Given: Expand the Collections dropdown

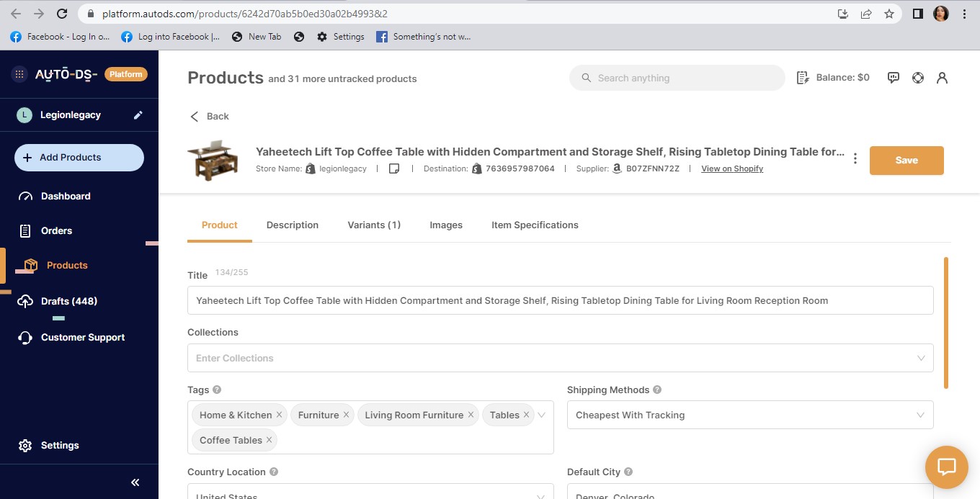Looking at the screenshot, I should point(921,358).
